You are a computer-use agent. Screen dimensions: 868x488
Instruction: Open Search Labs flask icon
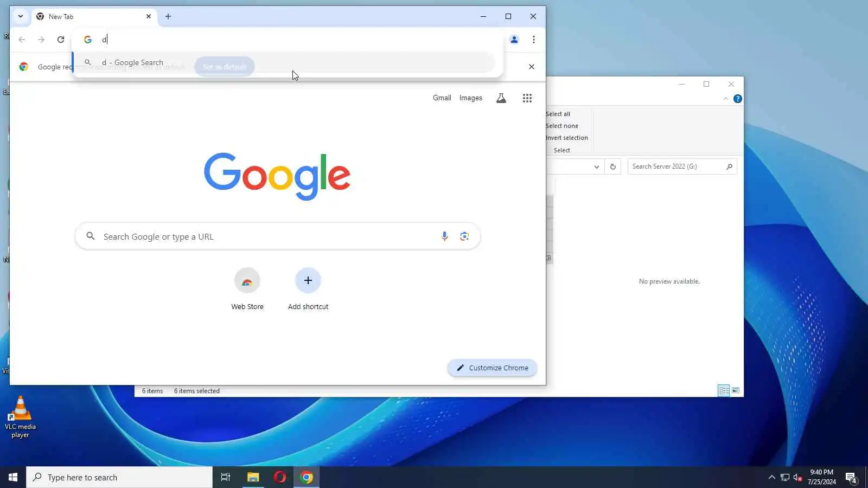(x=501, y=98)
